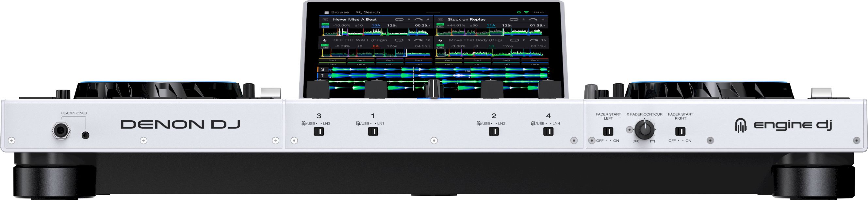Tap beat jump arrow on Never Miss A Beat

[418, 19]
